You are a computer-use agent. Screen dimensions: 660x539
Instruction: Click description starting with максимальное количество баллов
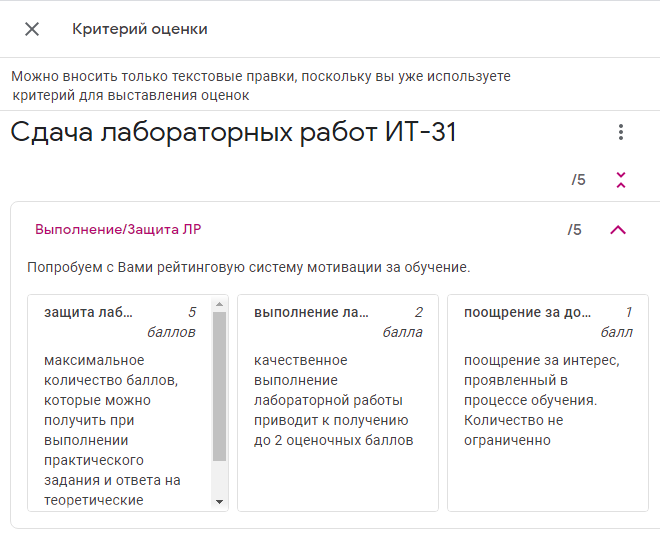[112, 430]
